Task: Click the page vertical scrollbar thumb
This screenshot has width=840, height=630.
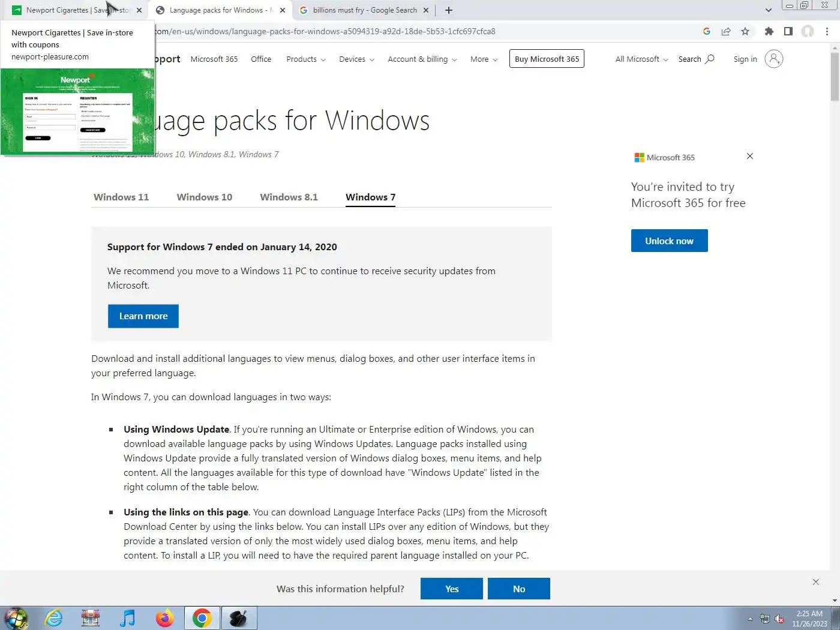Action: [835, 77]
